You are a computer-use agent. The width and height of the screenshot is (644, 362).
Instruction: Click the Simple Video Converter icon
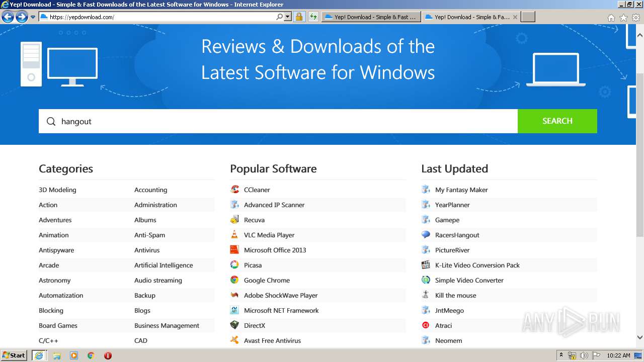pos(426,280)
